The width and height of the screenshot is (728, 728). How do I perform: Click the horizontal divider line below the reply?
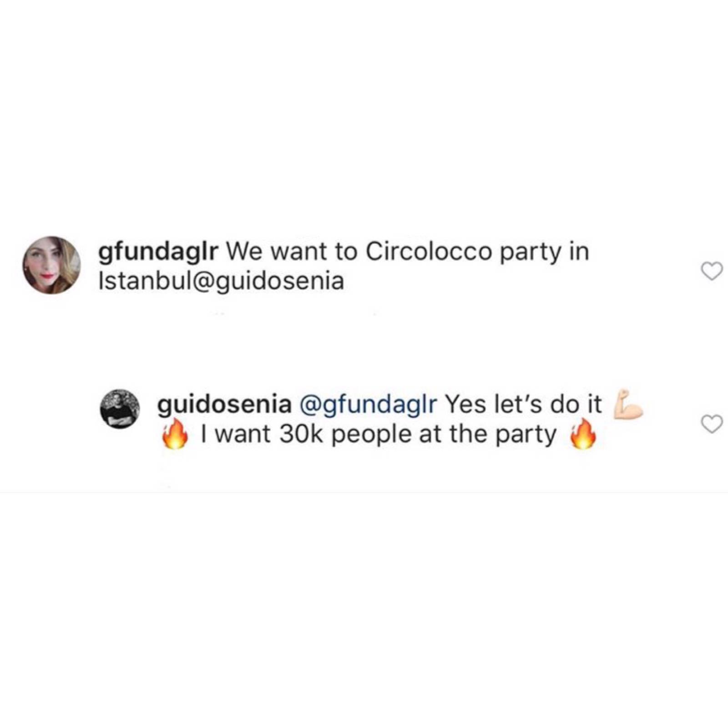(x=364, y=492)
